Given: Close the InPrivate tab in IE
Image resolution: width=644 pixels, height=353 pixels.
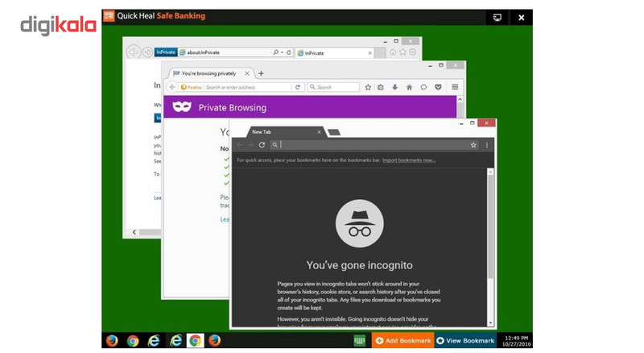Looking at the screenshot, I should click(370, 53).
